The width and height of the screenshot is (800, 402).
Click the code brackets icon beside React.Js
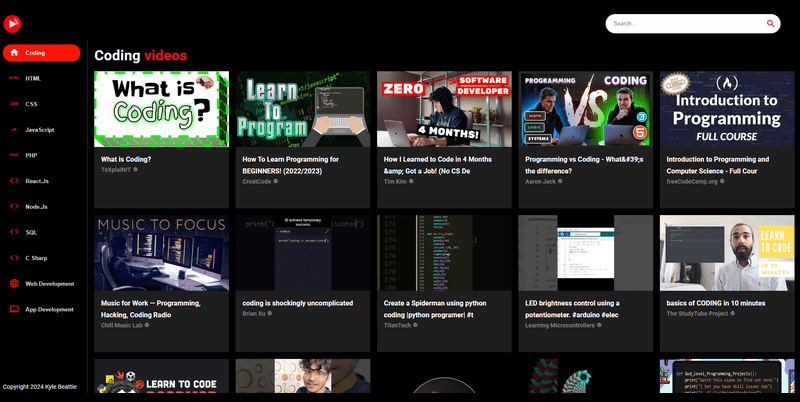coord(14,181)
